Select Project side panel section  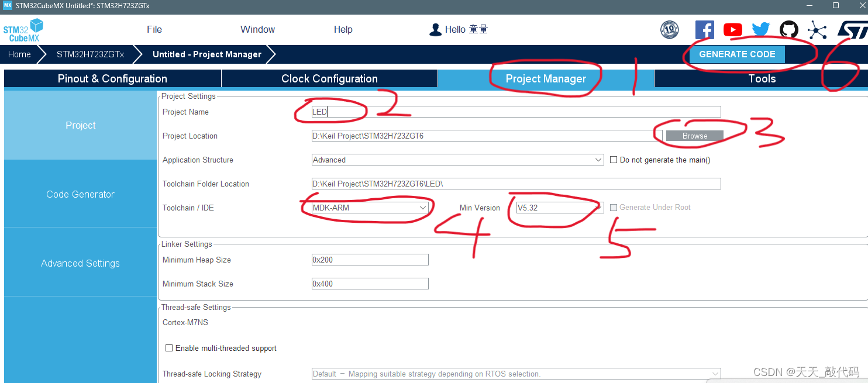pyautogui.click(x=80, y=125)
